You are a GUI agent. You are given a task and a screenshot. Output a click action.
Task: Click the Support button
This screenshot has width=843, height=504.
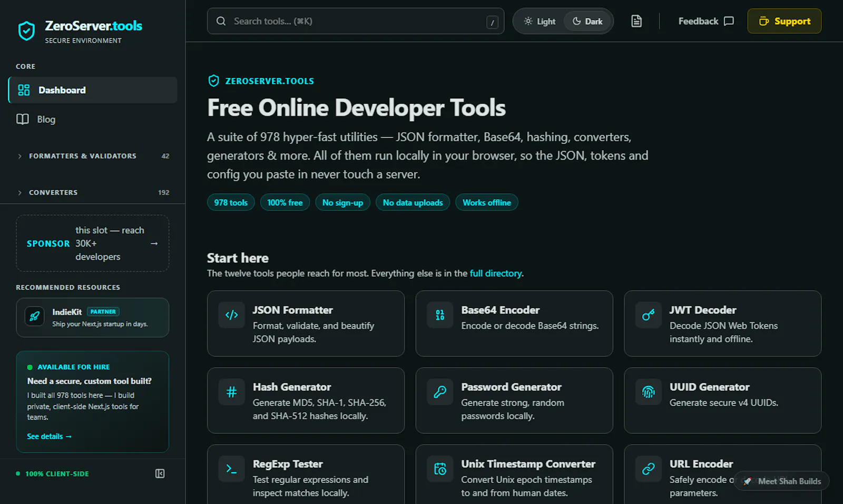tap(785, 21)
